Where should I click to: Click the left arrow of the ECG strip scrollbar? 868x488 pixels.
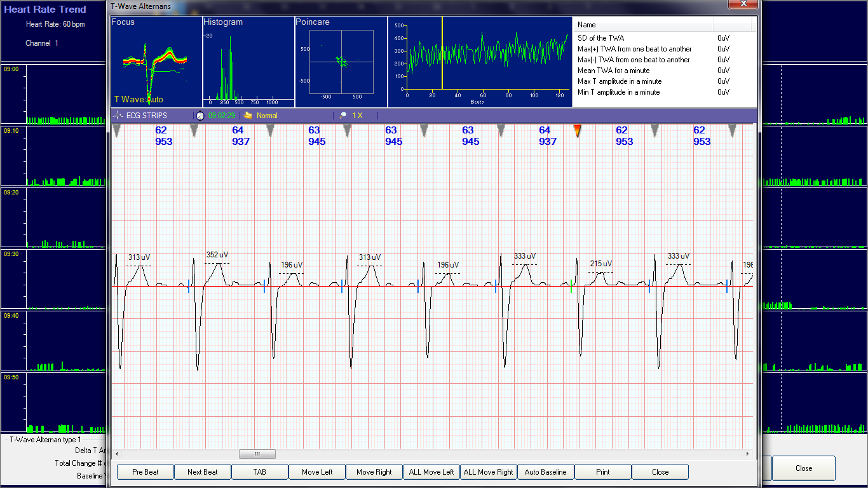pyautogui.click(x=116, y=454)
